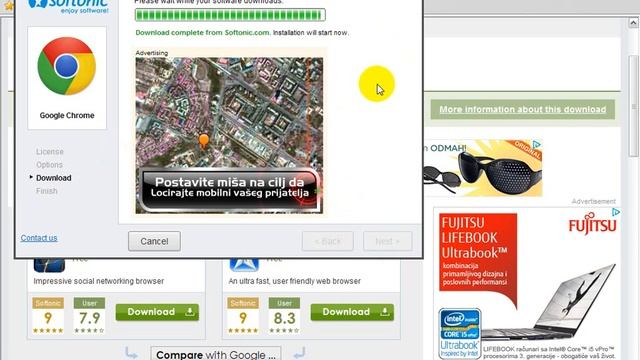This screenshot has width=640, height=360.
Task: Click the 'Advertisement' label above Fujitsu ad
Action: (593, 202)
